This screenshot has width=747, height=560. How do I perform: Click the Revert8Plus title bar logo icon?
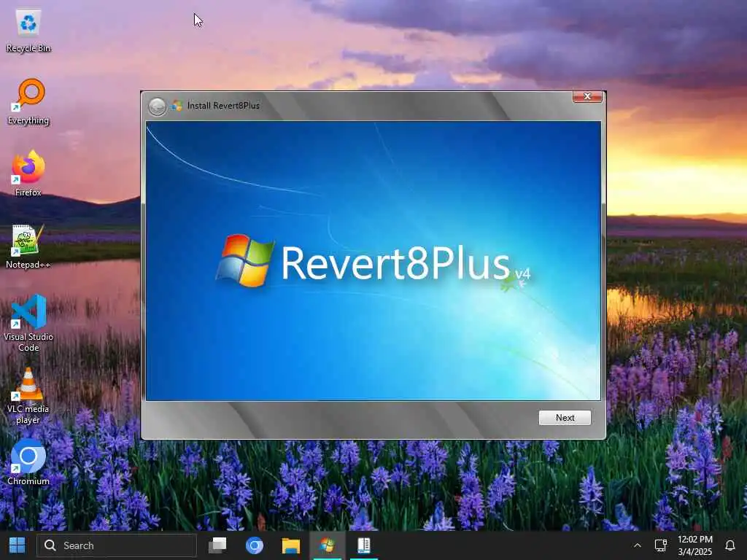(177, 105)
